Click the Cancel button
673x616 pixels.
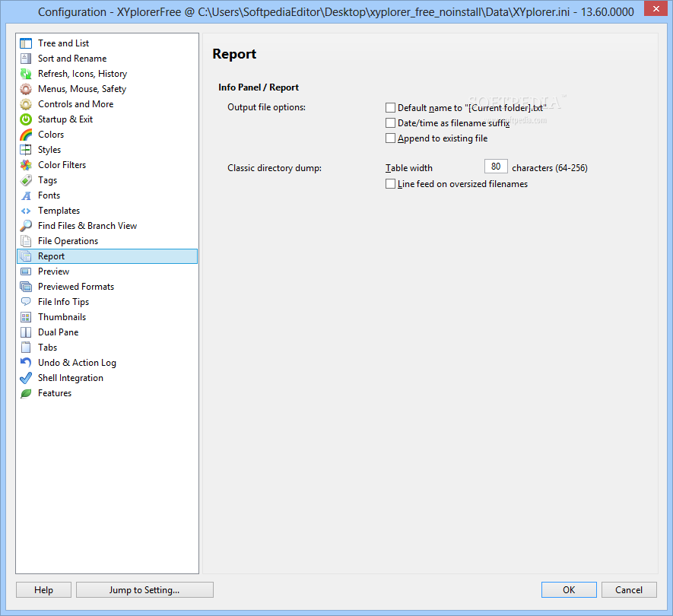pyautogui.click(x=629, y=590)
